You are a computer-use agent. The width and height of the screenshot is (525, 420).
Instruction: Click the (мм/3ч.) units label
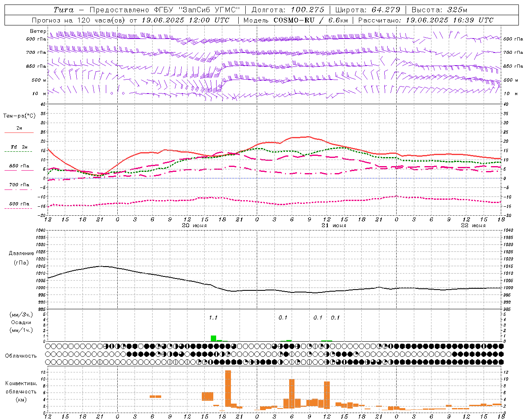click(x=21, y=315)
